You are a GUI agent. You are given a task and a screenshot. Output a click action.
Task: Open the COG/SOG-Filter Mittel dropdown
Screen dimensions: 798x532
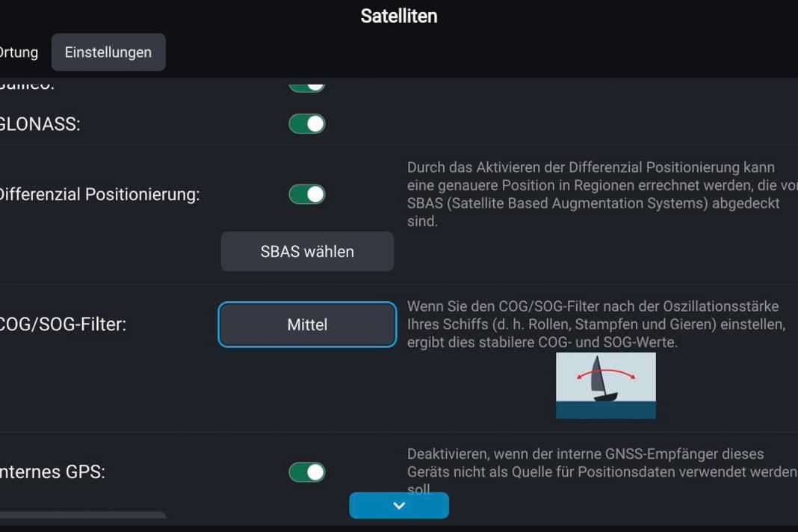click(307, 324)
